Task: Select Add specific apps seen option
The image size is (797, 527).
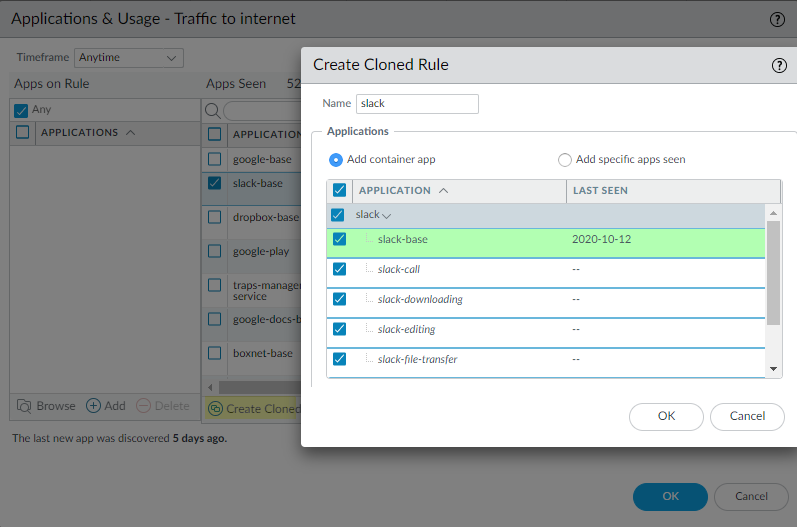Action: pyautogui.click(x=565, y=160)
